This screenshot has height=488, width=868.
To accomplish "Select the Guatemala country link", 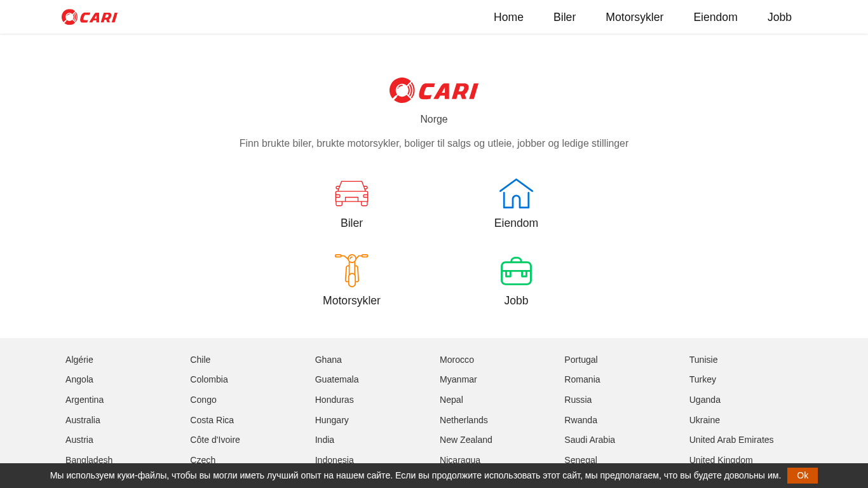I will pos(337,379).
